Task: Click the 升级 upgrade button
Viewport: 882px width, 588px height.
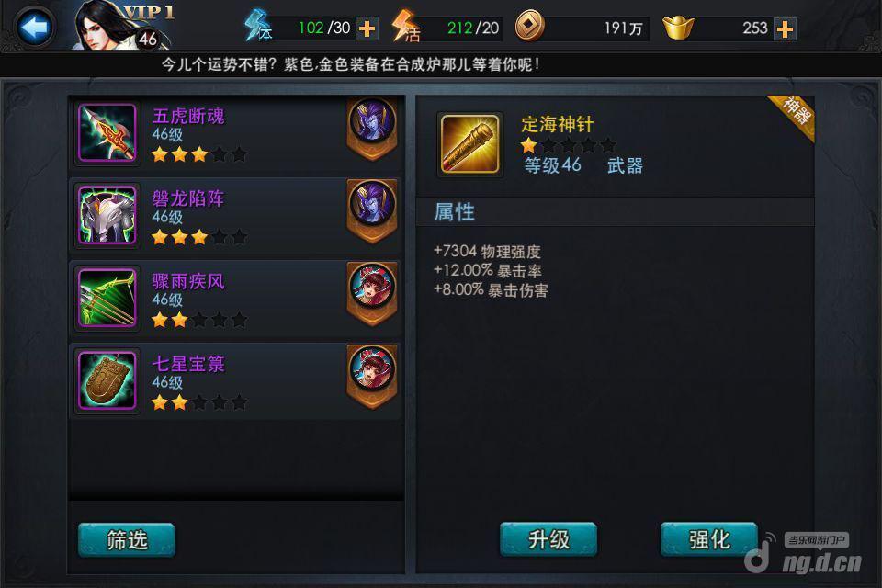Action: tap(548, 539)
